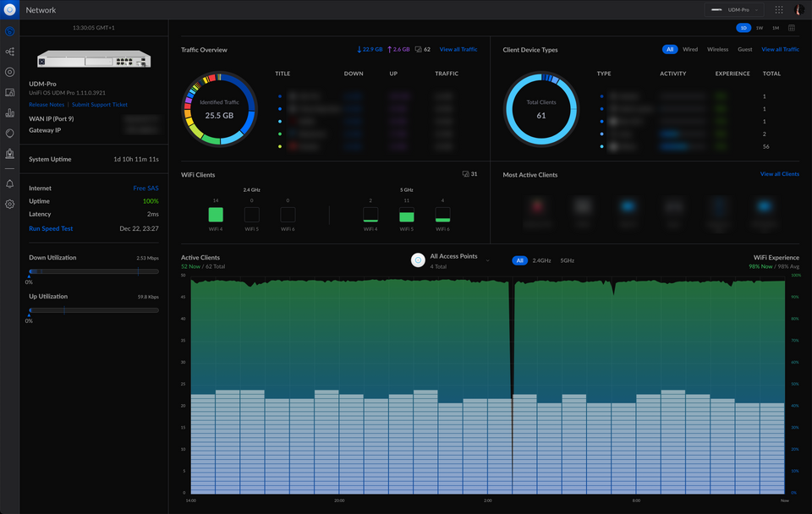Open the Topology view from the sidebar
The image size is (812, 514).
click(9, 52)
